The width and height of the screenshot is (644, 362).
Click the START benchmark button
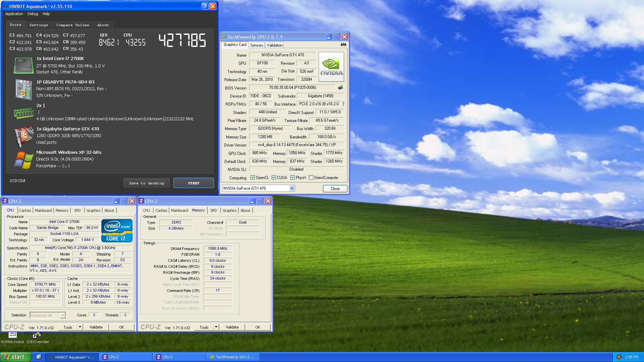tap(194, 183)
